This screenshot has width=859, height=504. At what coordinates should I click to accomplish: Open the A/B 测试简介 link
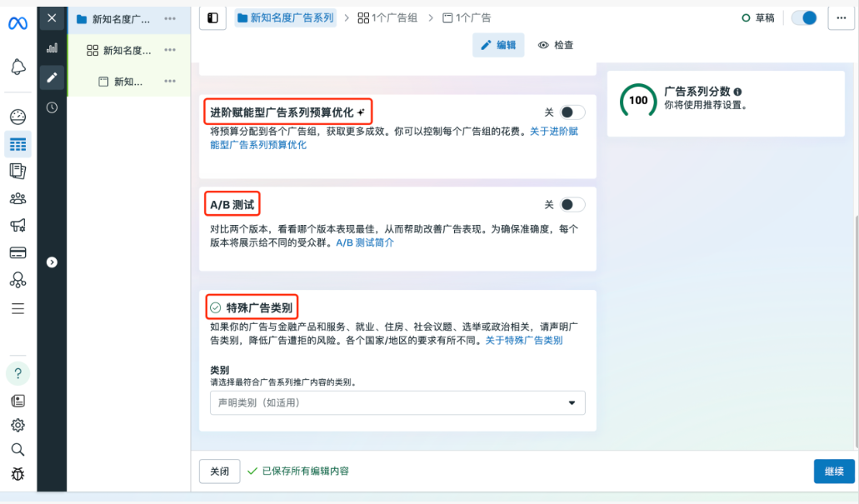[364, 242]
